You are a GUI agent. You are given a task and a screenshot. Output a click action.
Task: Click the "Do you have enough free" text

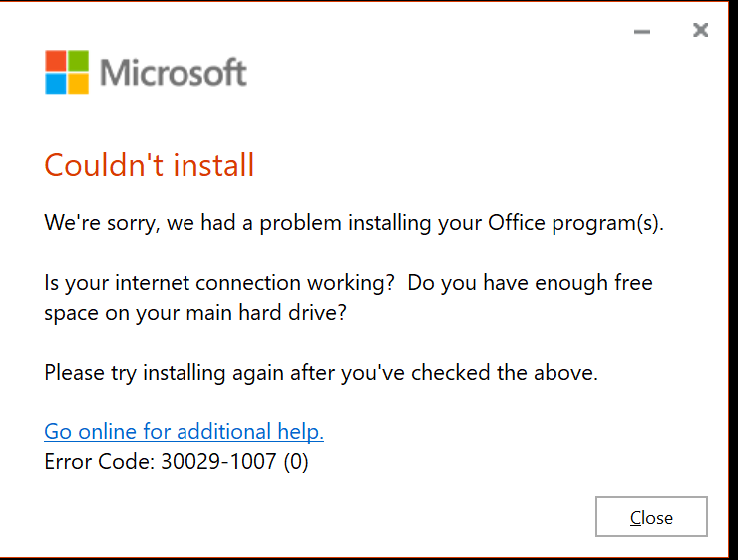(531, 283)
